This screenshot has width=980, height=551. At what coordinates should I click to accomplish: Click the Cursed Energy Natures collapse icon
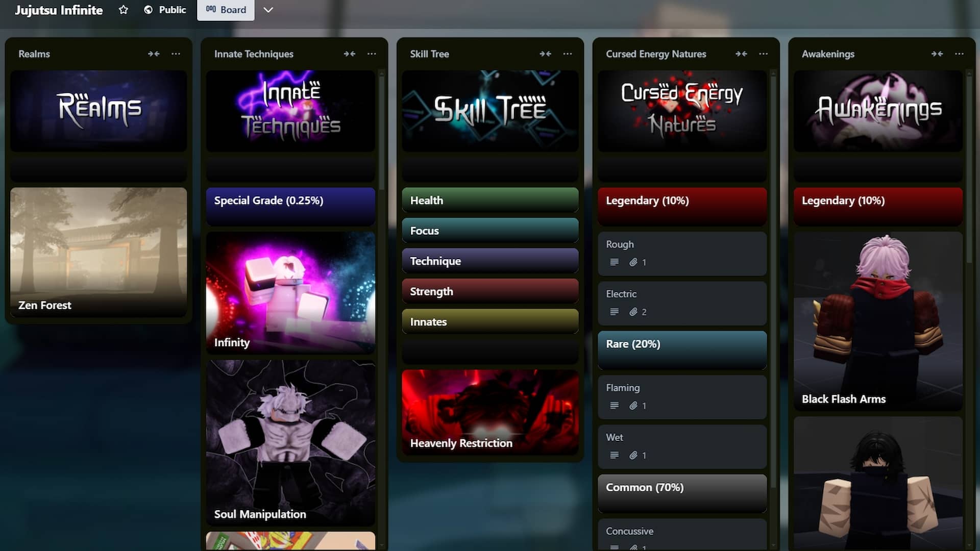[741, 53]
